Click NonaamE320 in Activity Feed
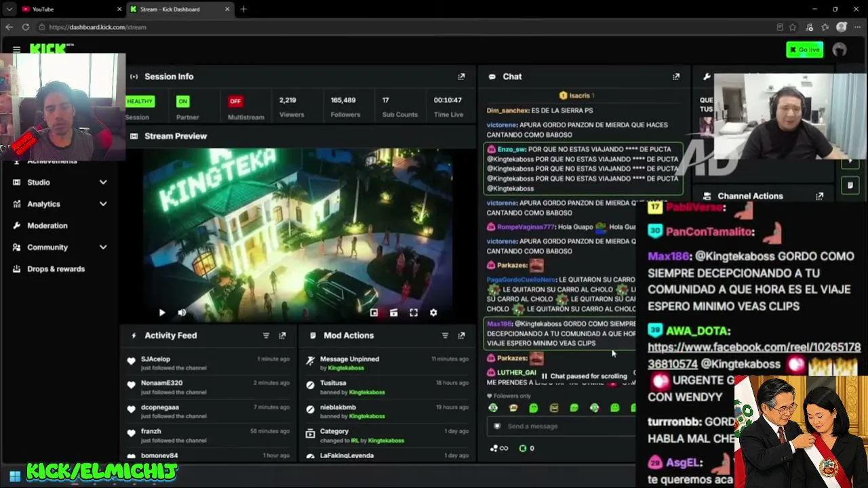 161,383
